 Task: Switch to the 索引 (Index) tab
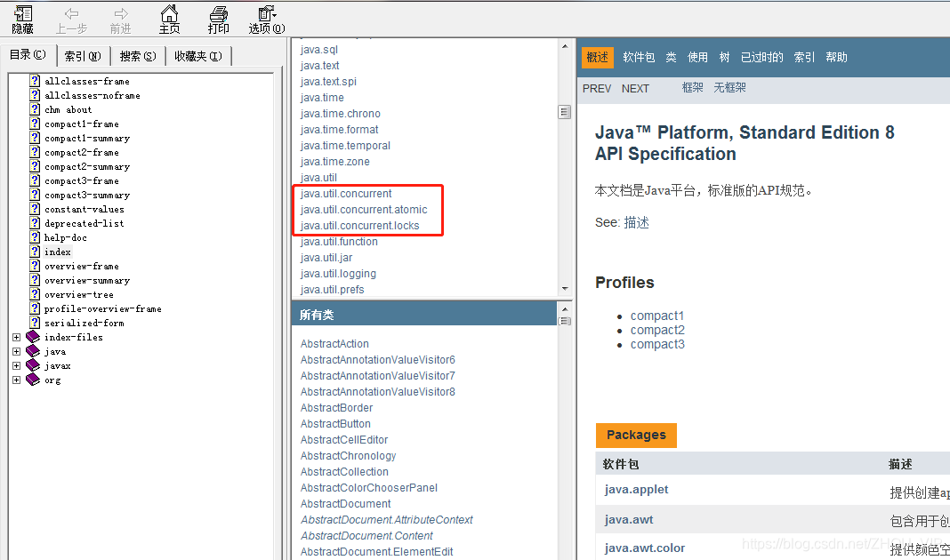[x=83, y=56]
